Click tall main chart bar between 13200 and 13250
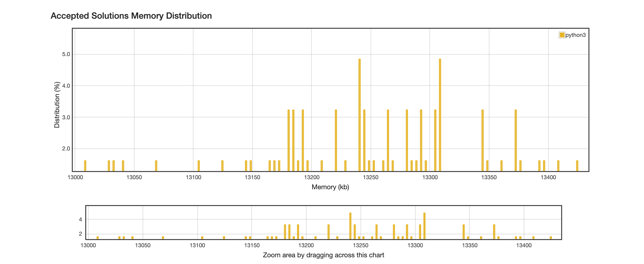This screenshot has height=264, width=644. [x=336, y=140]
